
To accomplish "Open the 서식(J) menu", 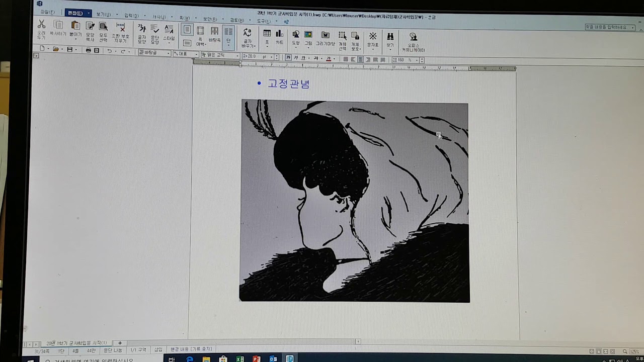I will point(159,17).
